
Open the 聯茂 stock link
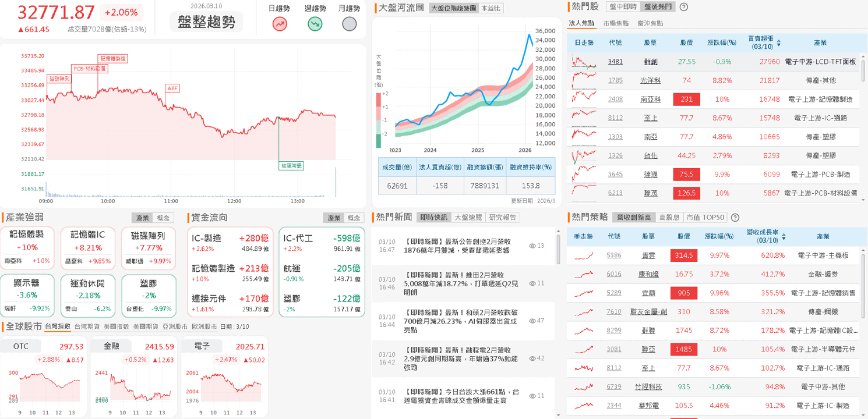click(651, 193)
